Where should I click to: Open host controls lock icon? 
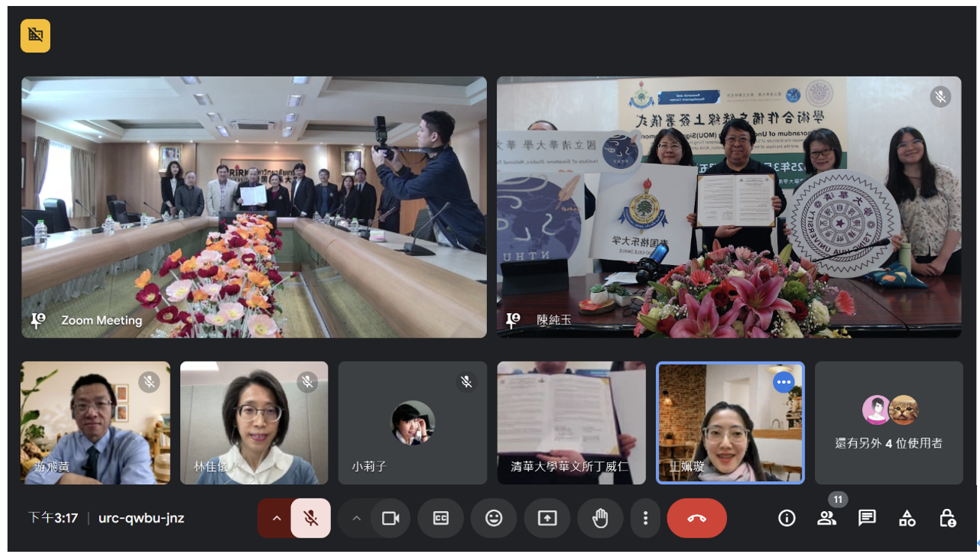pyautogui.click(x=947, y=518)
